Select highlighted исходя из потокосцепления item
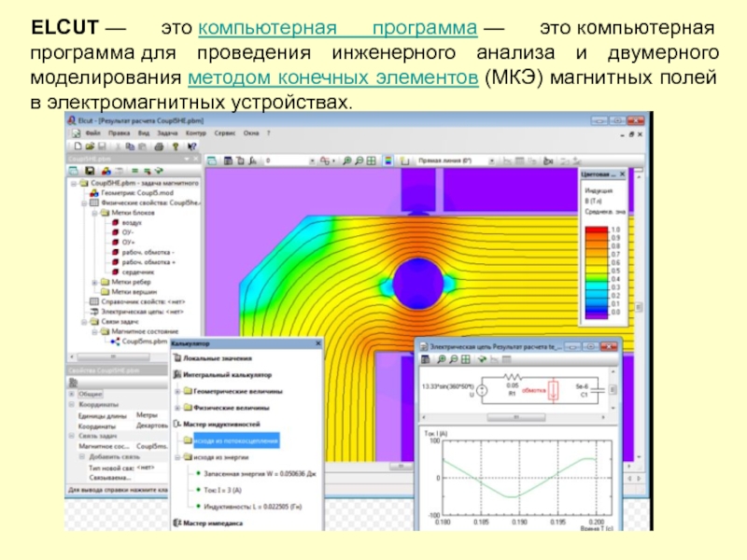Viewport: 747px width, 560px height. tap(236, 441)
